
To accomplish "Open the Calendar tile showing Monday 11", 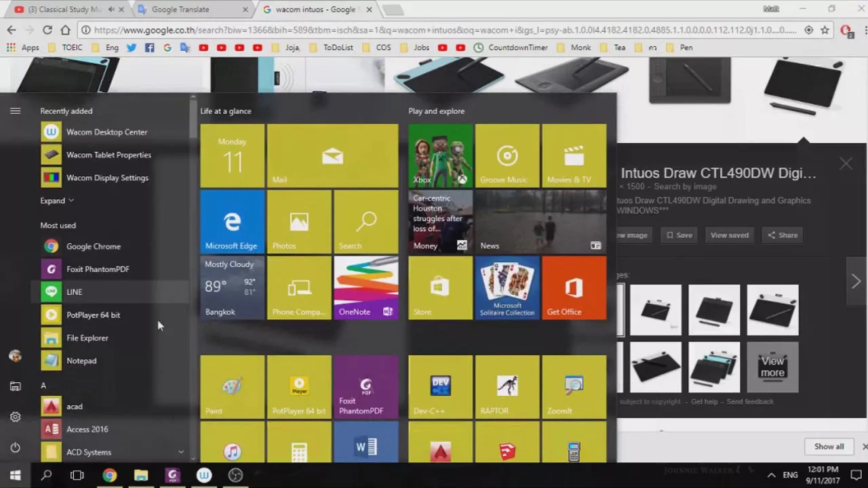I will pyautogui.click(x=233, y=155).
